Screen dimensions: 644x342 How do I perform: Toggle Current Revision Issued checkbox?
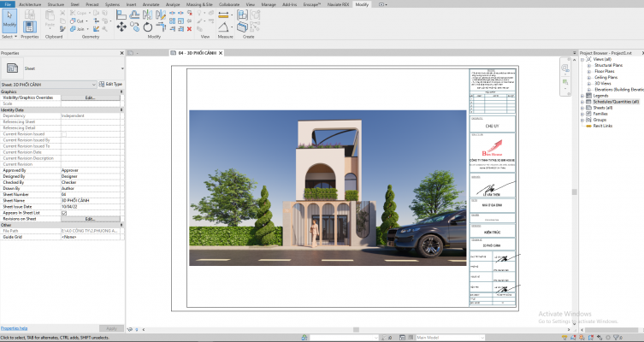[64, 134]
